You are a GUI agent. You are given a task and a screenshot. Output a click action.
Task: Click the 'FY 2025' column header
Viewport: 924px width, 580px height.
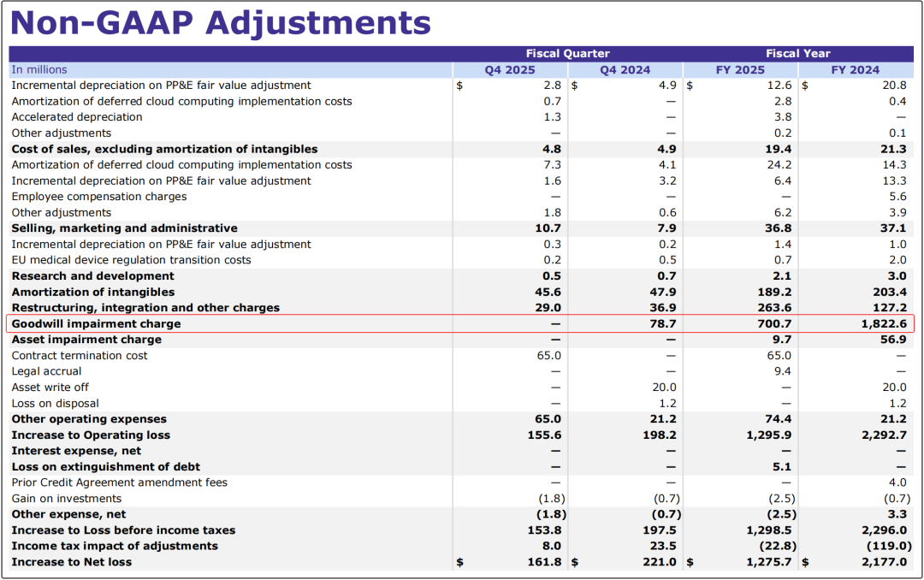pyautogui.click(x=740, y=69)
